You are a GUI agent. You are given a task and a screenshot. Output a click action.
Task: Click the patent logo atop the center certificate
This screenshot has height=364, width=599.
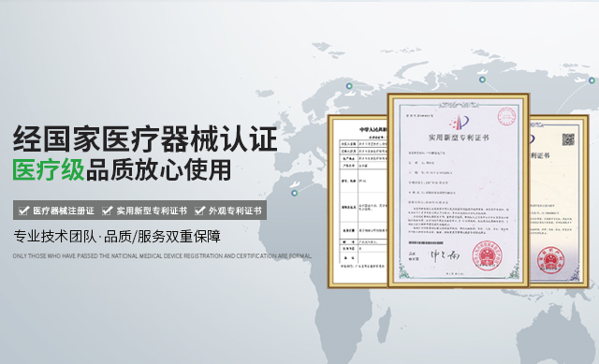pos(459,123)
